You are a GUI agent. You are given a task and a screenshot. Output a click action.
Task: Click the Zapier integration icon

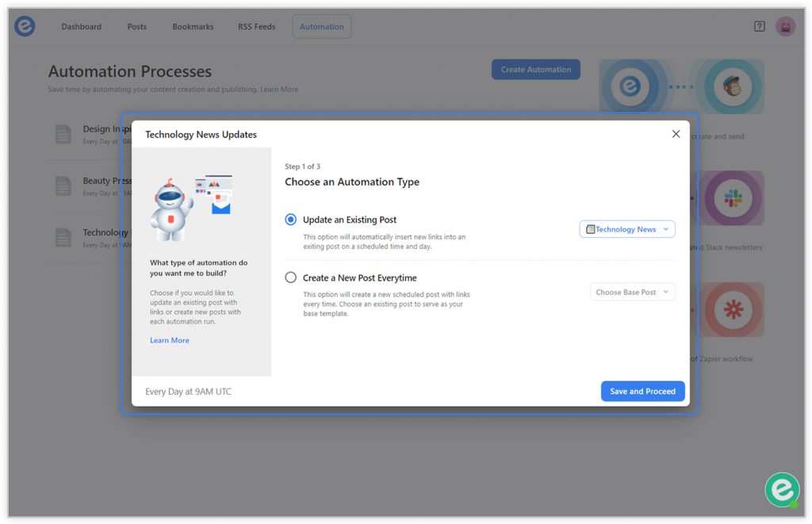733,310
